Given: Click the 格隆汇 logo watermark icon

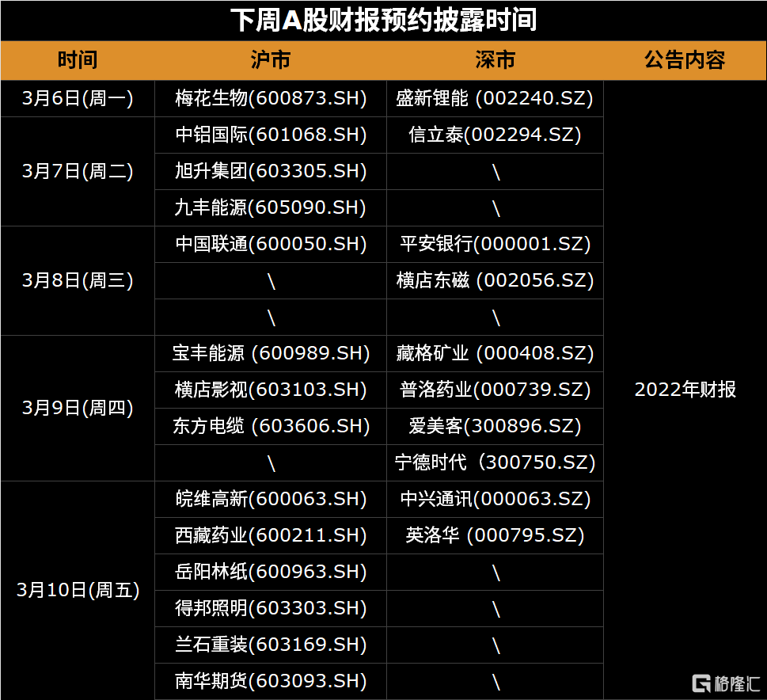Looking at the screenshot, I should point(701,683).
